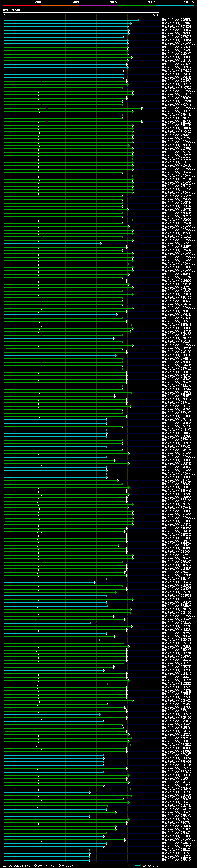
Task: Click hit label UniRef100_P26854
Action: 177,40
